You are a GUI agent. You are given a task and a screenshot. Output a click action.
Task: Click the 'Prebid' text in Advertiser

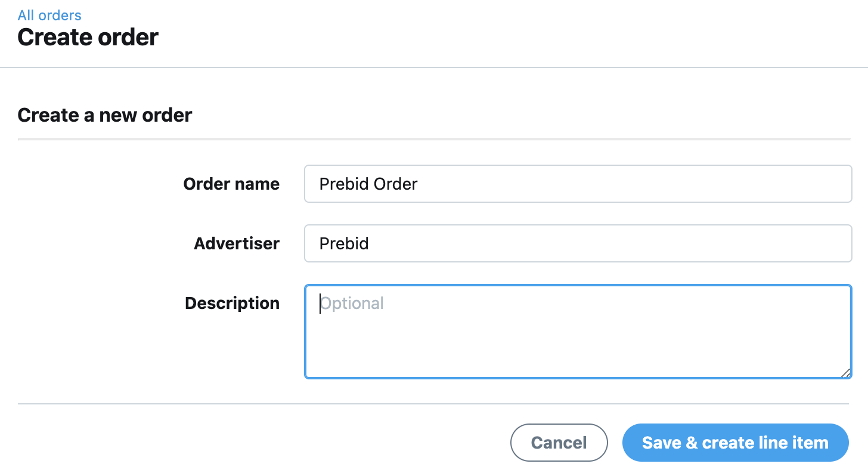click(344, 243)
